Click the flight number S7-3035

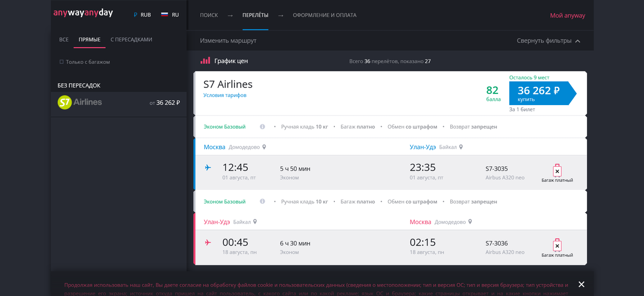pyautogui.click(x=496, y=169)
